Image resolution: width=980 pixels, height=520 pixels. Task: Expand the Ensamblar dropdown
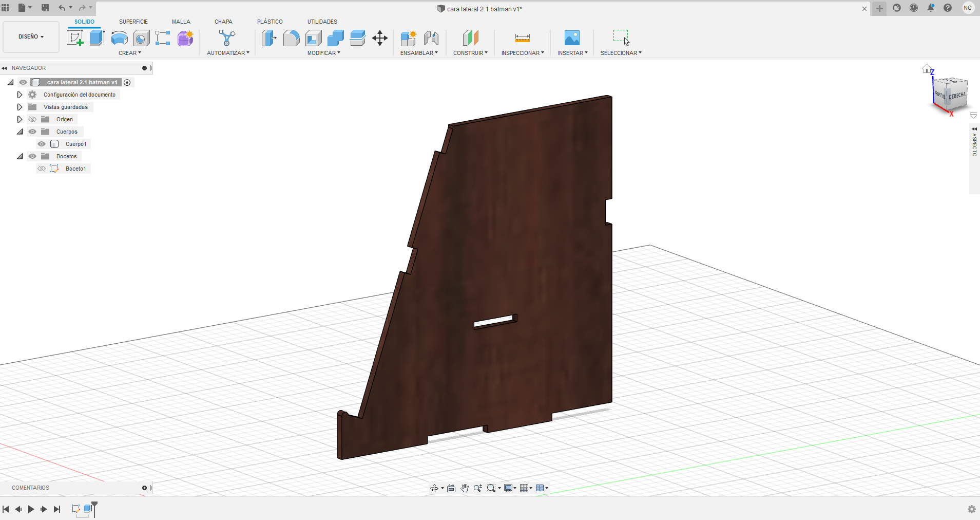pyautogui.click(x=419, y=53)
